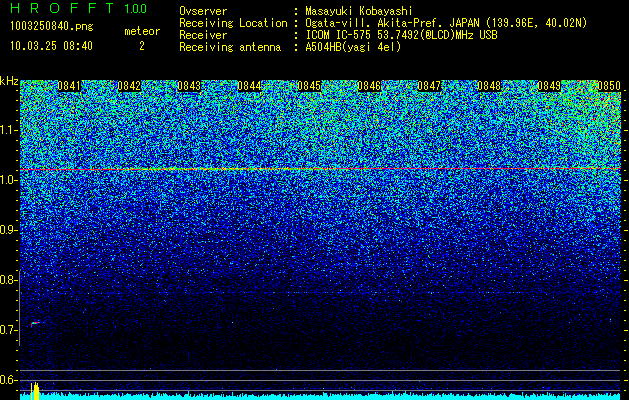629x400 pixels.
Task: Click the meteor echo trace near 0.7 kHz
Action: pyautogui.click(x=36, y=323)
